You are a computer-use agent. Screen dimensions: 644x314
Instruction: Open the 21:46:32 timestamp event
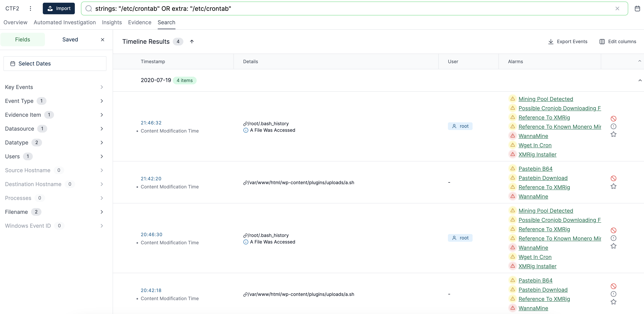point(151,123)
